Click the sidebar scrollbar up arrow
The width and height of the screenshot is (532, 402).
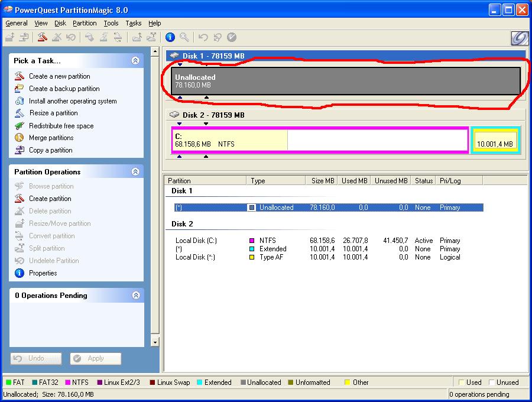click(x=155, y=51)
